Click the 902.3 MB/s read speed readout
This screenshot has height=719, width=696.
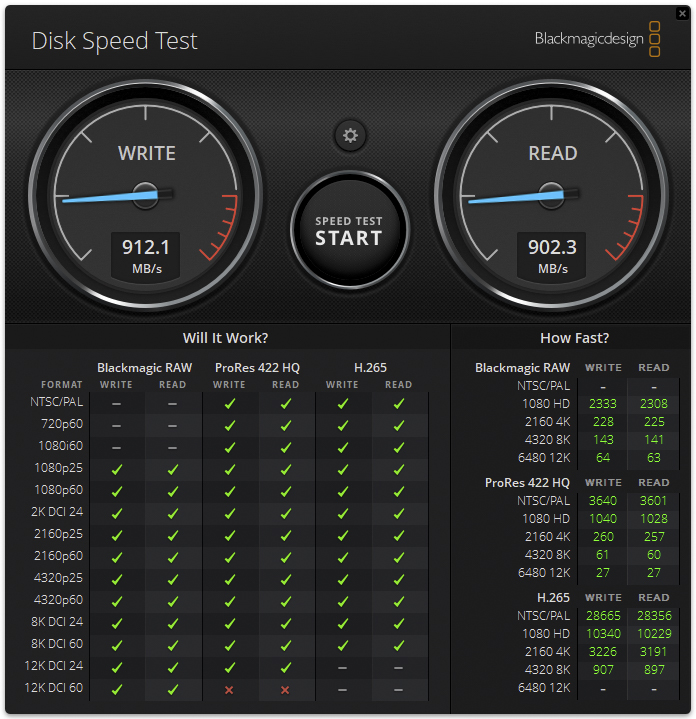552,255
